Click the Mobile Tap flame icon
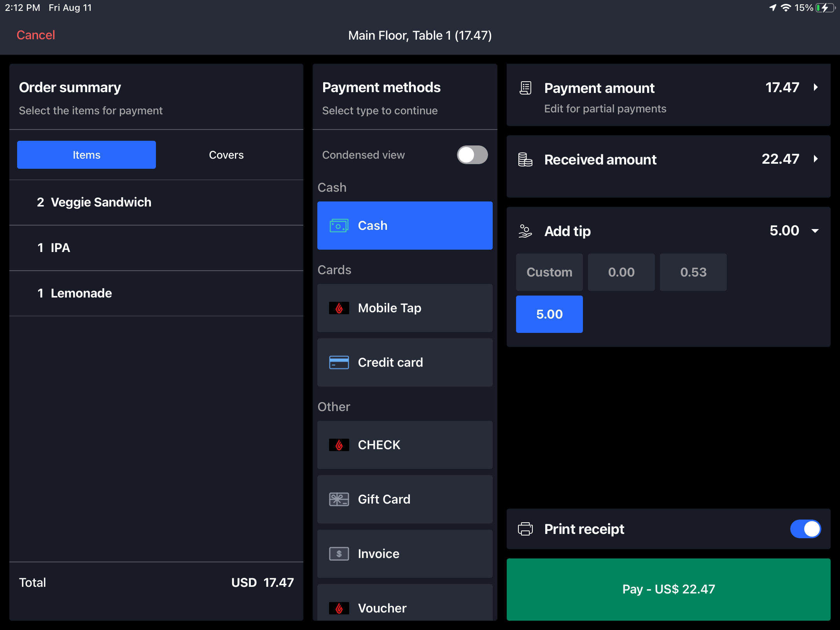This screenshot has width=840, height=630. coord(339,308)
